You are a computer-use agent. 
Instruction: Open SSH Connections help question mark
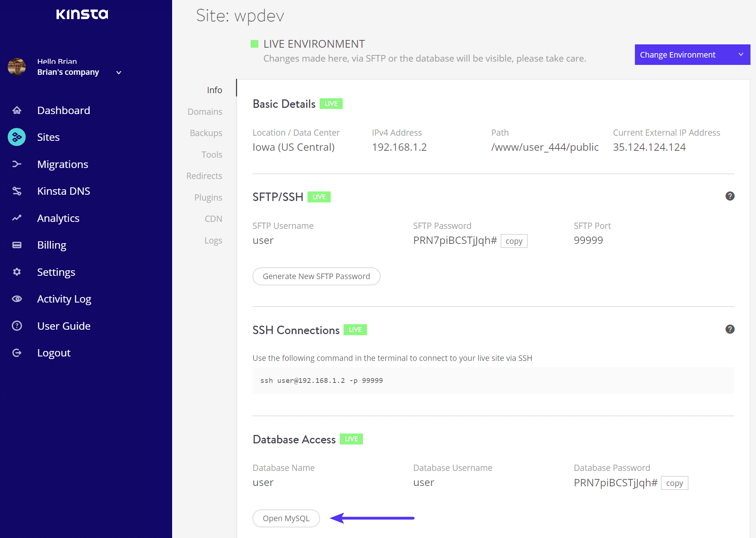pos(730,329)
